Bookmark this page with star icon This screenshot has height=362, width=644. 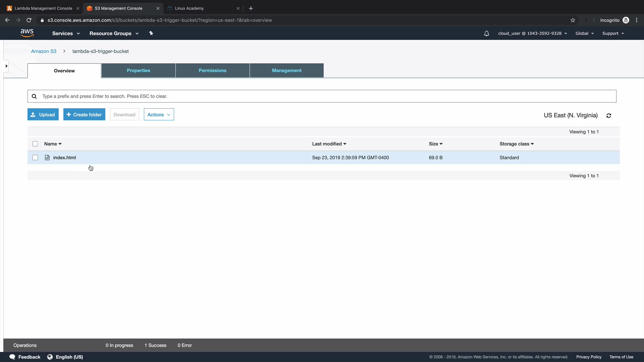(x=573, y=20)
